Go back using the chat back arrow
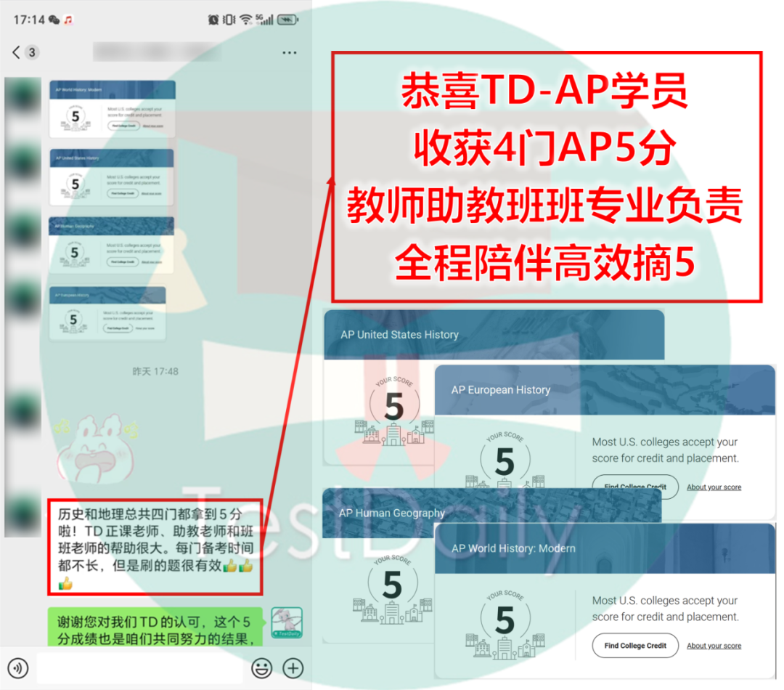The width and height of the screenshot is (784, 690). tap(16, 52)
